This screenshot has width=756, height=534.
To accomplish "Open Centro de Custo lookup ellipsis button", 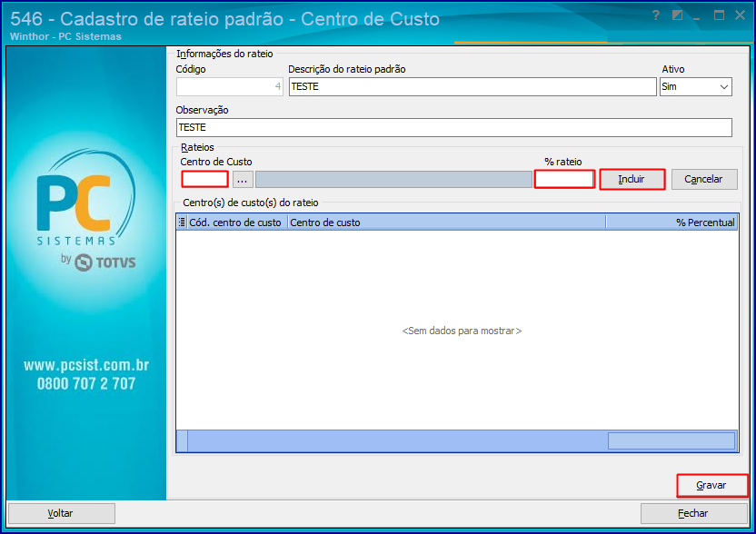I will [x=242, y=179].
